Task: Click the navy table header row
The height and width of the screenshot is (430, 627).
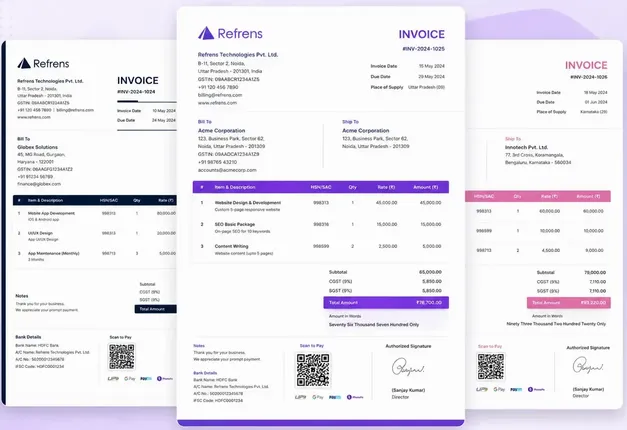Action: pos(95,200)
